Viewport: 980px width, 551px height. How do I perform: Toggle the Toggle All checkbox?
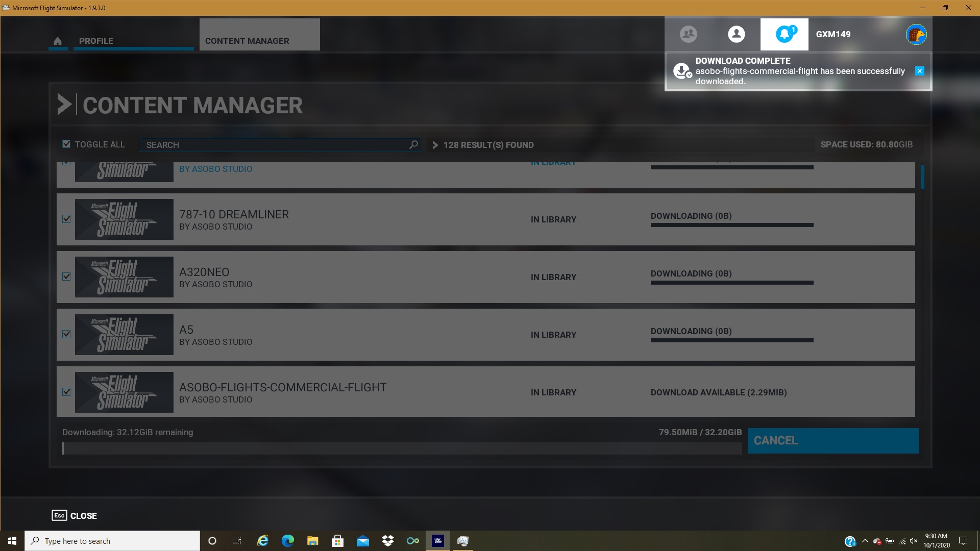(x=66, y=144)
